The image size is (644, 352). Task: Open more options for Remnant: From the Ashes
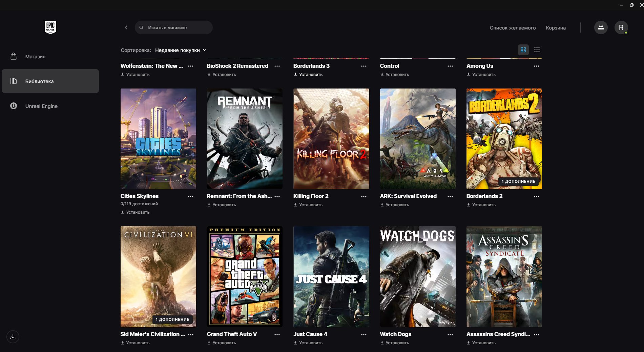pyautogui.click(x=277, y=197)
